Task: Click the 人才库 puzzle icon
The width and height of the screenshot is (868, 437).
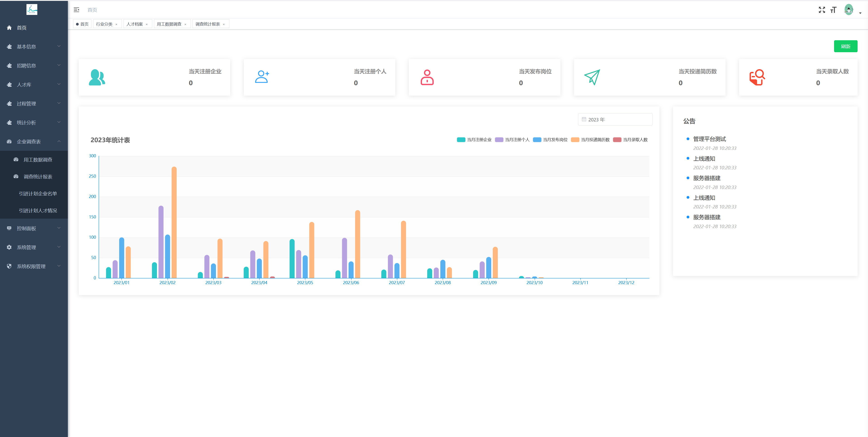Action: coord(9,85)
